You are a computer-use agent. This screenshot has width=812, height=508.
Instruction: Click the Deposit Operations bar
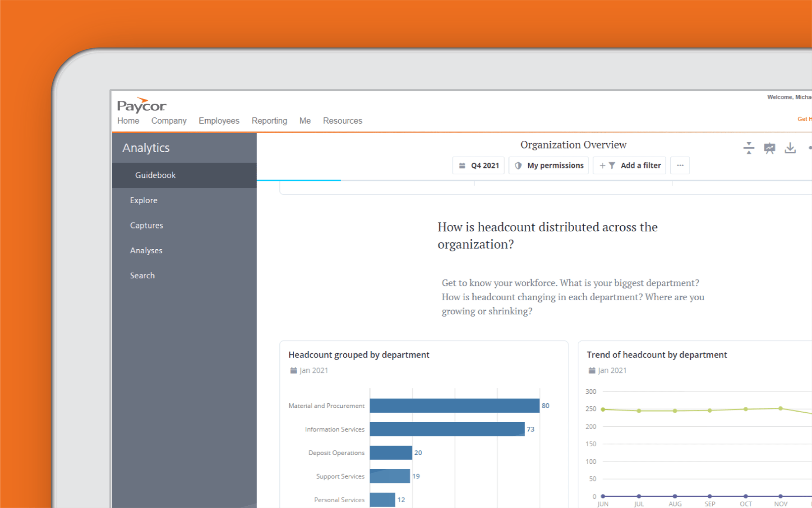tap(391, 452)
